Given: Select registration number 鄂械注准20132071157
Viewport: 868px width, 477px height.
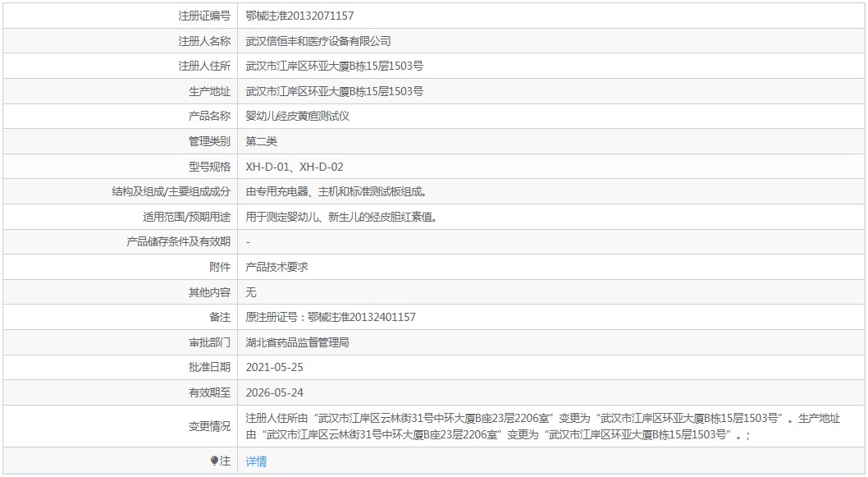Looking at the screenshot, I should click(299, 16).
